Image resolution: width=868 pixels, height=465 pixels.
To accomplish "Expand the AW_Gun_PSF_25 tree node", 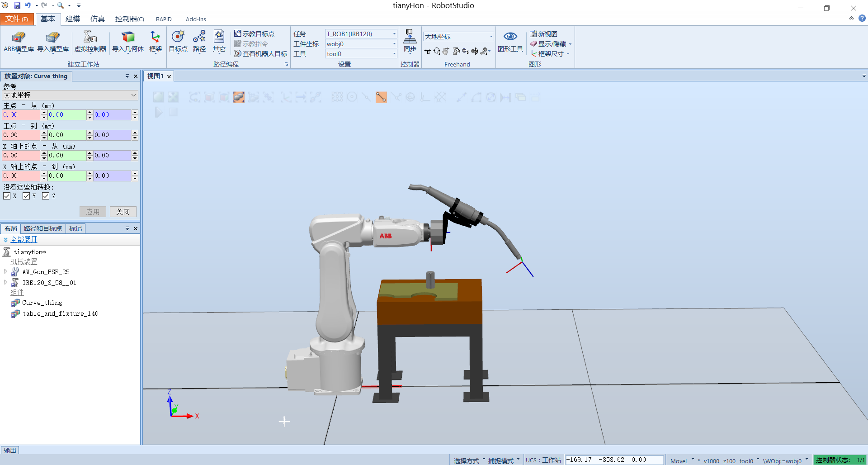I will (5, 271).
